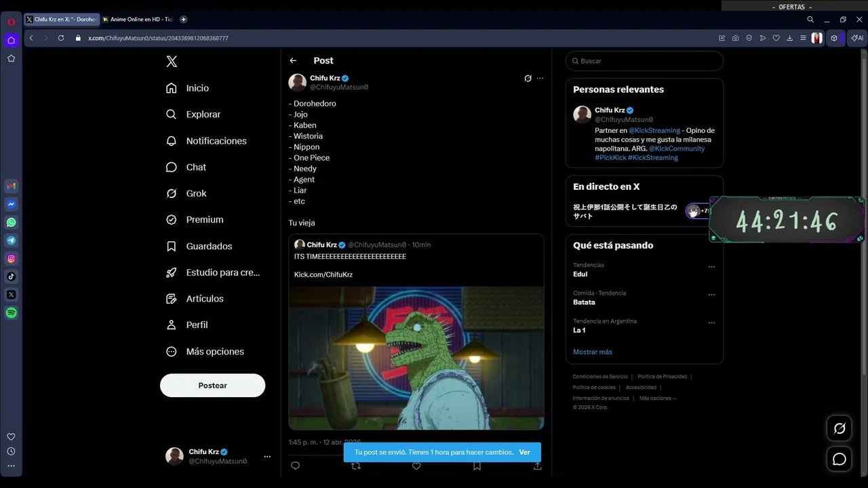
Task: Open the @KickCommunity link in bio
Action: pyautogui.click(x=677, y=148)
